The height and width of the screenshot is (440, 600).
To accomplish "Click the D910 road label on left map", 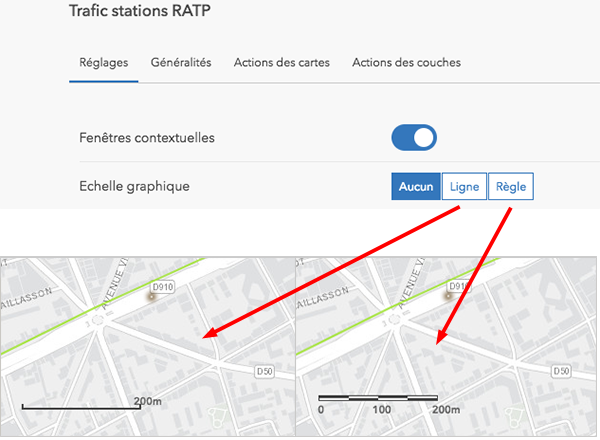I will tap(163, 287).
